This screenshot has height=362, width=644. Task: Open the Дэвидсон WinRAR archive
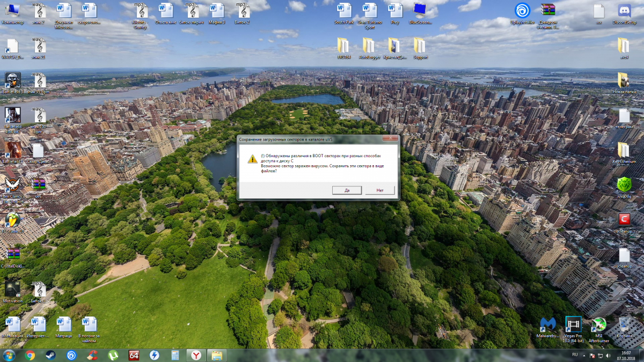point(547,15)
